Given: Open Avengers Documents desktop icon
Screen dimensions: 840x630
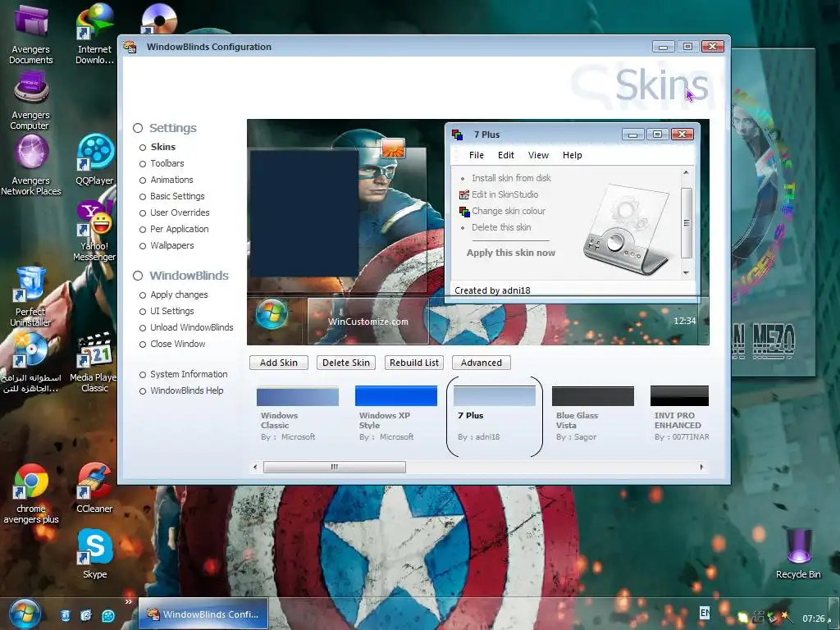Looking at the screenshot, I should [x=30, y=33].
